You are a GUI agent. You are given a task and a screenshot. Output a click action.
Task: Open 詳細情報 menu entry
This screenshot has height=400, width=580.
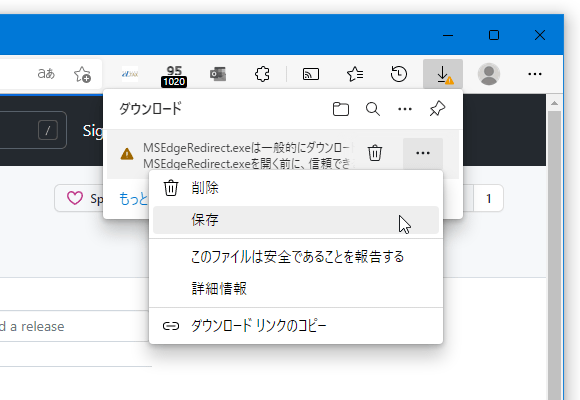coord(296,289)
